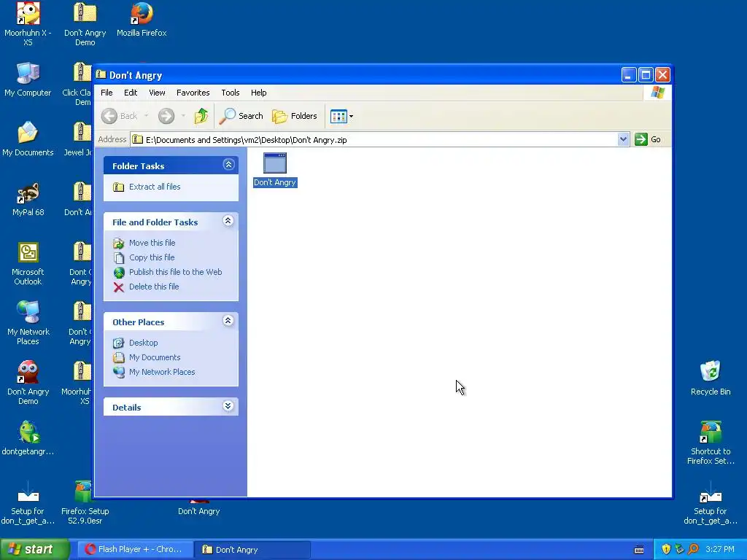Image resolution: width=747 pixels, height=560 pixels.
Task: Open the Tools menu
Action: 230,93
